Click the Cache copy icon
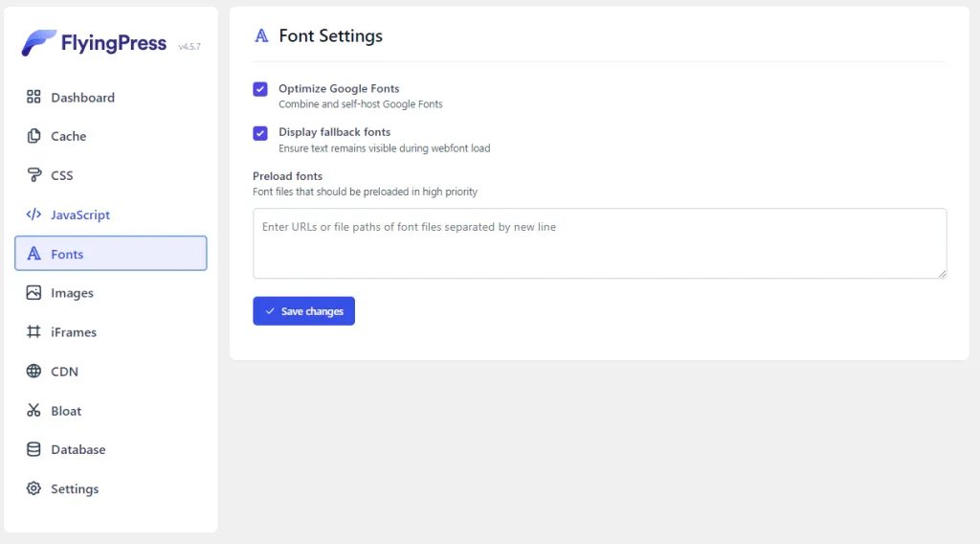The image size is (980, 544). click(x=33, y=136)
